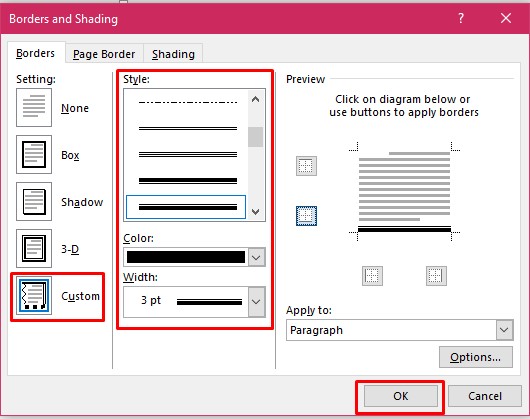
Task: Open the Options... button
Action: point(476,357)
